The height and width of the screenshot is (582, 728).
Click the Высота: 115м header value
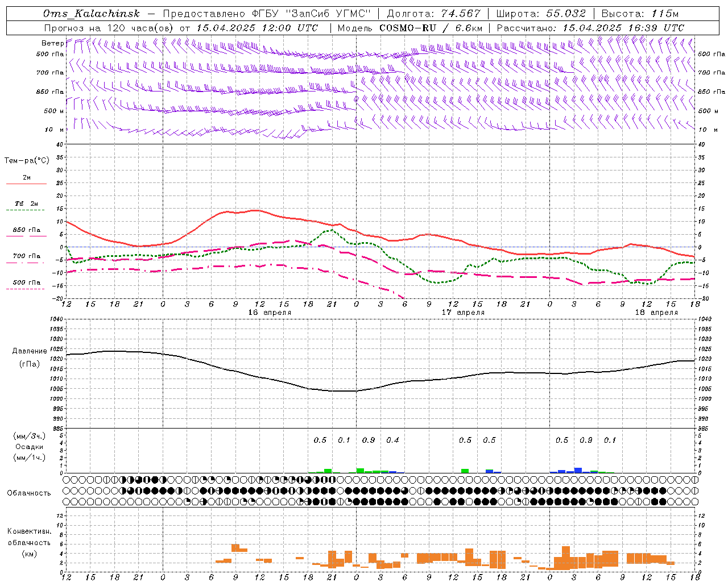click(640, 14)
